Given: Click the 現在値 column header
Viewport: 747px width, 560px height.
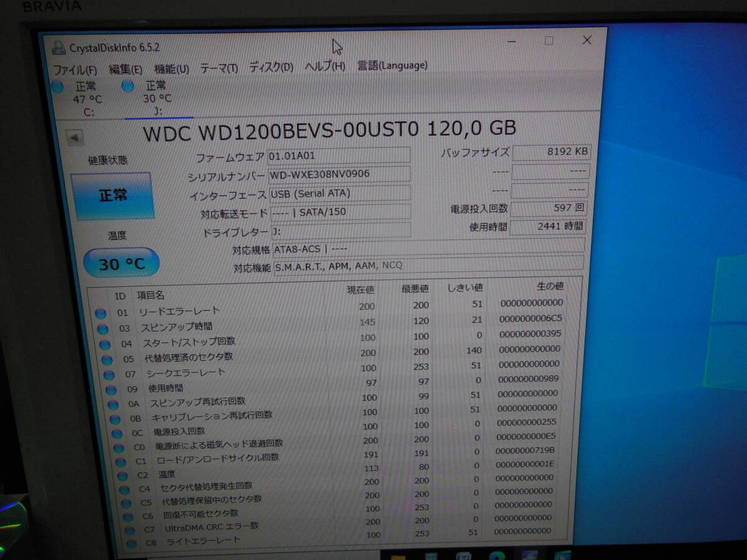Looking at the screenshot, I should [360, 290].
